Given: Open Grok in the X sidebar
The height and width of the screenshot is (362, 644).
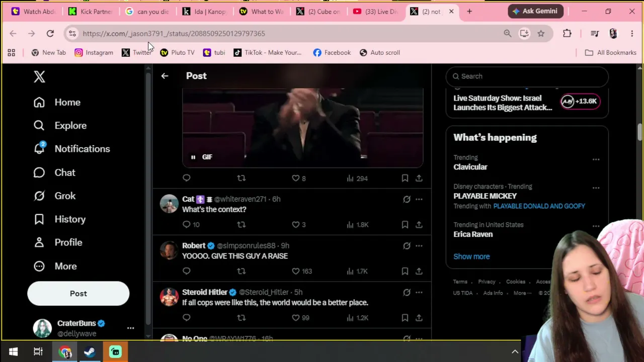Looking at the screenshot, I should point(54,196).
